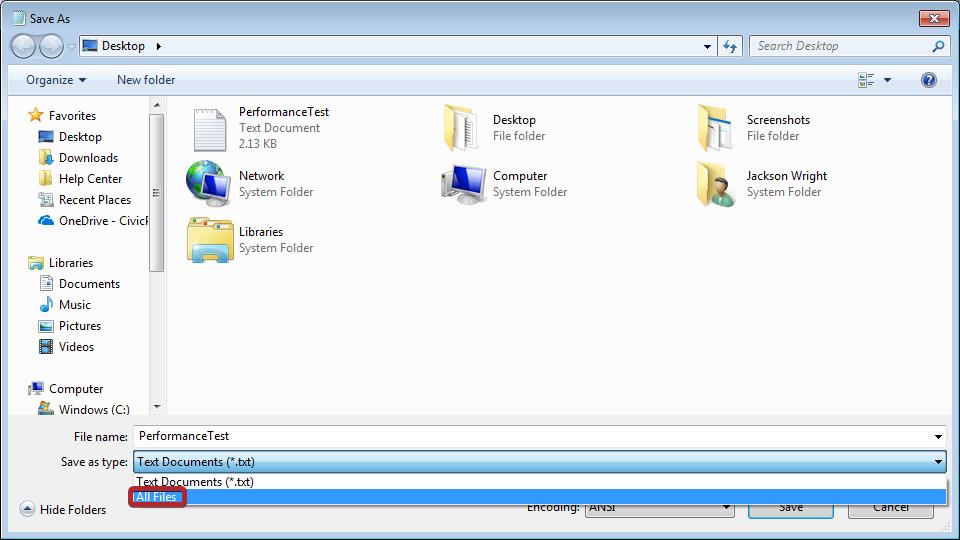The width and height of the screenshot is (960, 540).
Task: Expand the arrow after Desktop breadcrumb
Action: coord(159,46)
